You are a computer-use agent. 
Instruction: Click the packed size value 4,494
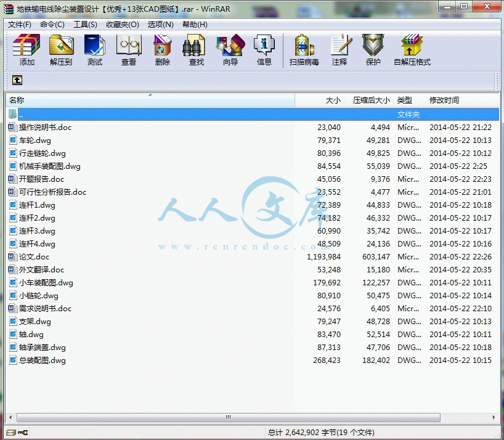(380, 128)
